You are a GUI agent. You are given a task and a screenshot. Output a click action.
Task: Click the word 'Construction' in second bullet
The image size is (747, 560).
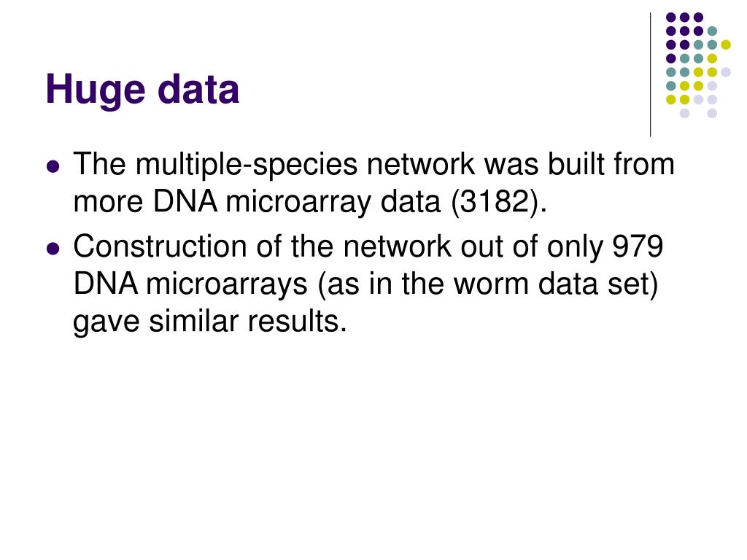coord(160,246)
